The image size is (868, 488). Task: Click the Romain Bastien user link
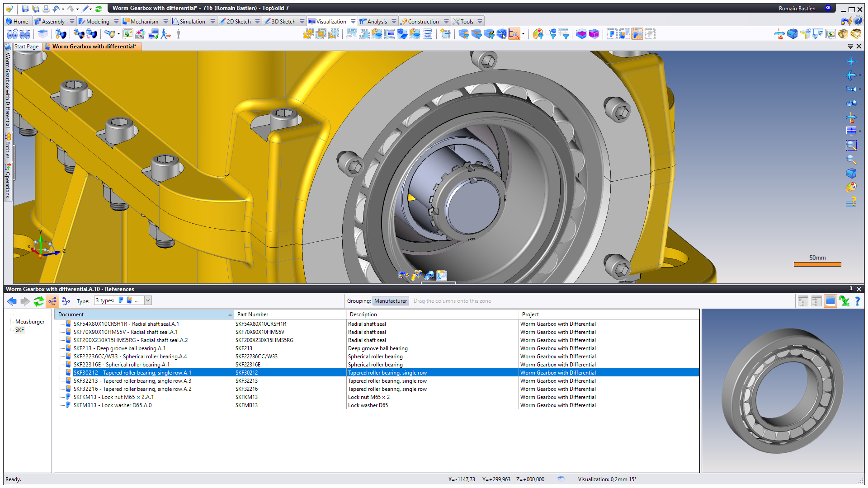click(797, 8)
